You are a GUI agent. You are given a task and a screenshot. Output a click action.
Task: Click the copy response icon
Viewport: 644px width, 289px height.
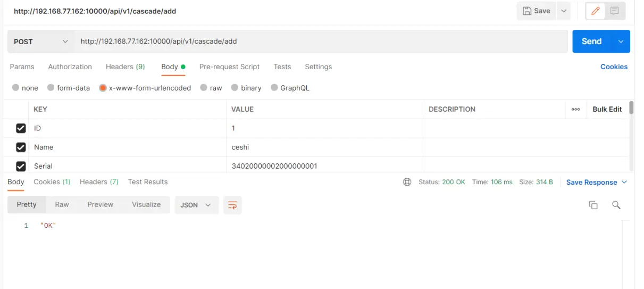(593, 205)
